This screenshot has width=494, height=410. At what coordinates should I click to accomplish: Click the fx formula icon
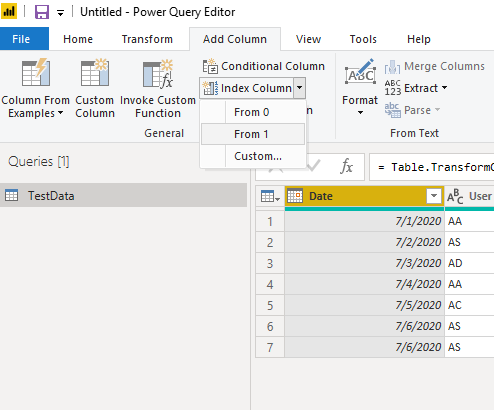click(x=346, y=166)
